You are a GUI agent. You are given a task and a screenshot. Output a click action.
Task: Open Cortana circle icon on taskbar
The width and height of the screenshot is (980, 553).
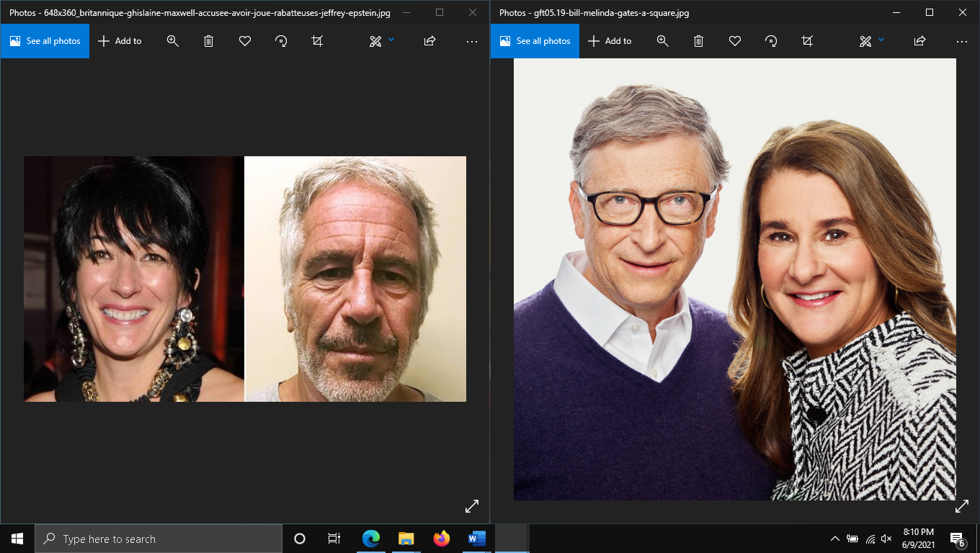(300, 539)
